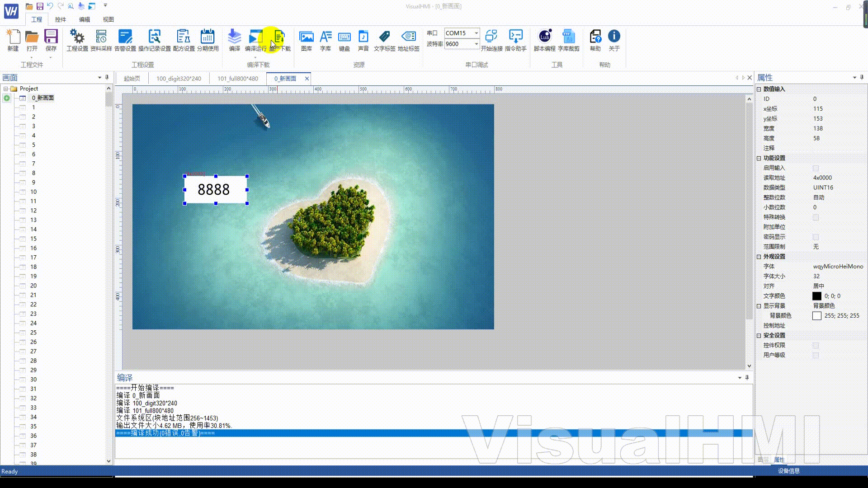The height and width of the screenshot is (488, 868).
Task: Open the 帮助 help icon
Action: point(595,40)
